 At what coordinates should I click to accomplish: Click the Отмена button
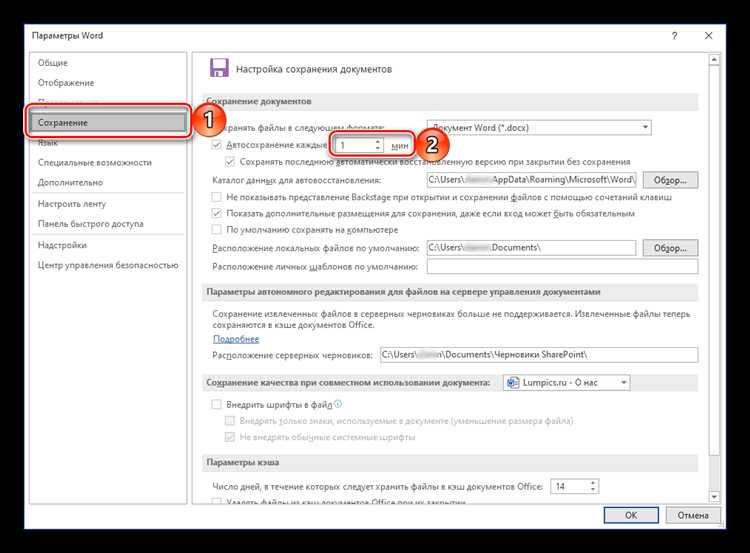click(693, 515)
